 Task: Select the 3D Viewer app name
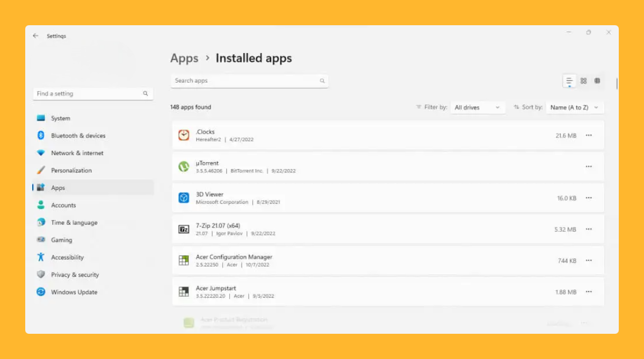(209, 194)
